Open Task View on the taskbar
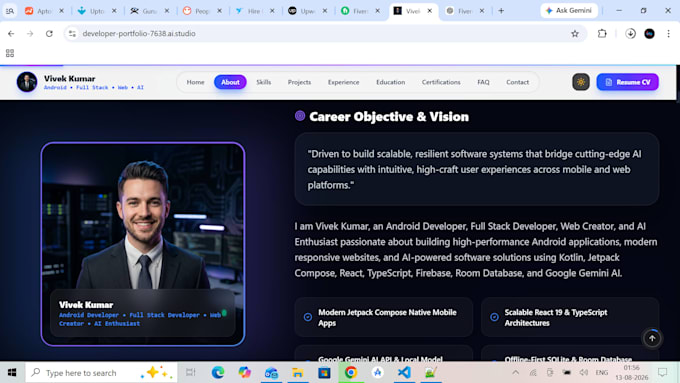The height and width of the screenshot is (383, 680). 190,373
